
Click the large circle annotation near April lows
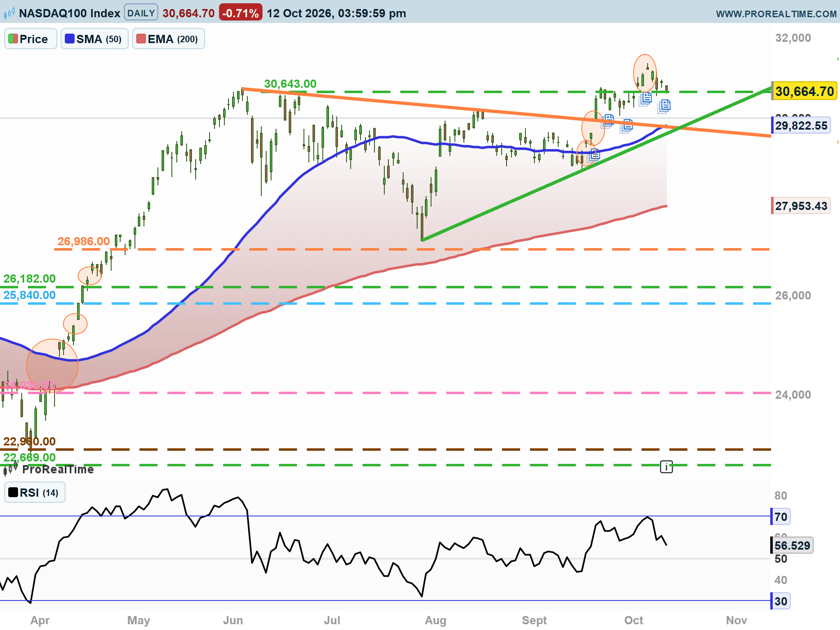[52, 365]
